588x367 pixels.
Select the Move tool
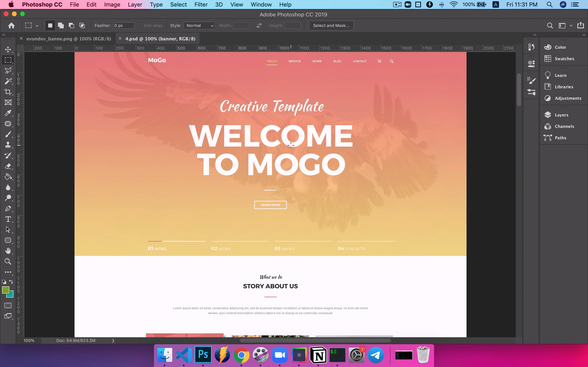8,50
